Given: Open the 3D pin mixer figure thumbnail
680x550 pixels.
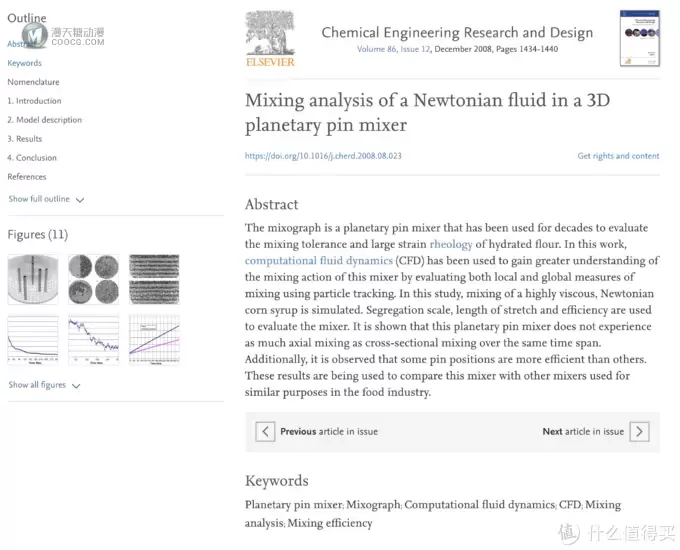Looking at the screenshot, I should [x=33, y=279].
